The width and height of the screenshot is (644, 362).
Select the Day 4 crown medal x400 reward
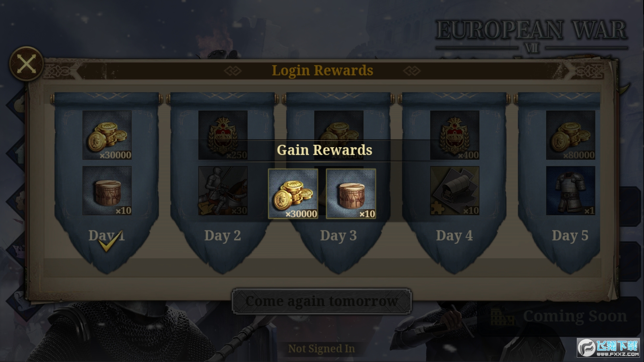[x=455, y=135]
